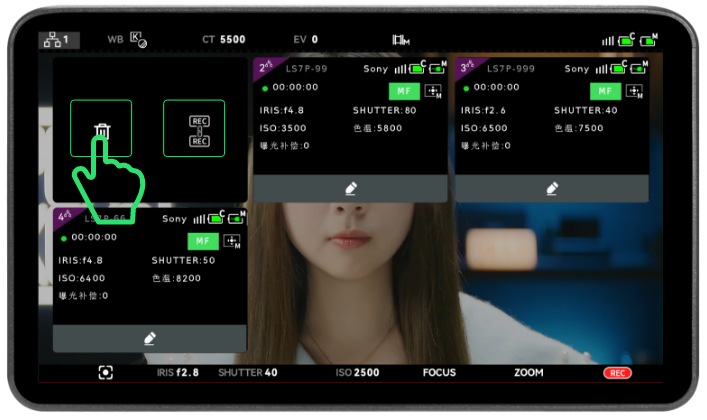Toggle MF on camera 4 card
Screen dimensions: 707x420
tap(202, 241)
